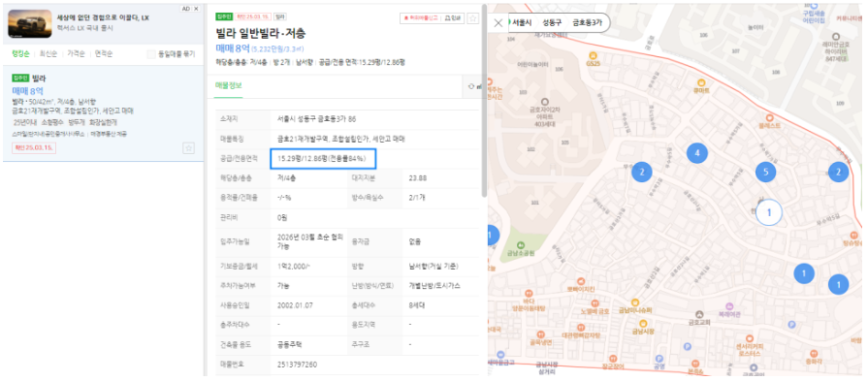This screenshot has height=381, width=868.
Task: Select the map cluster marker showing 5
Action: [765, 172]
